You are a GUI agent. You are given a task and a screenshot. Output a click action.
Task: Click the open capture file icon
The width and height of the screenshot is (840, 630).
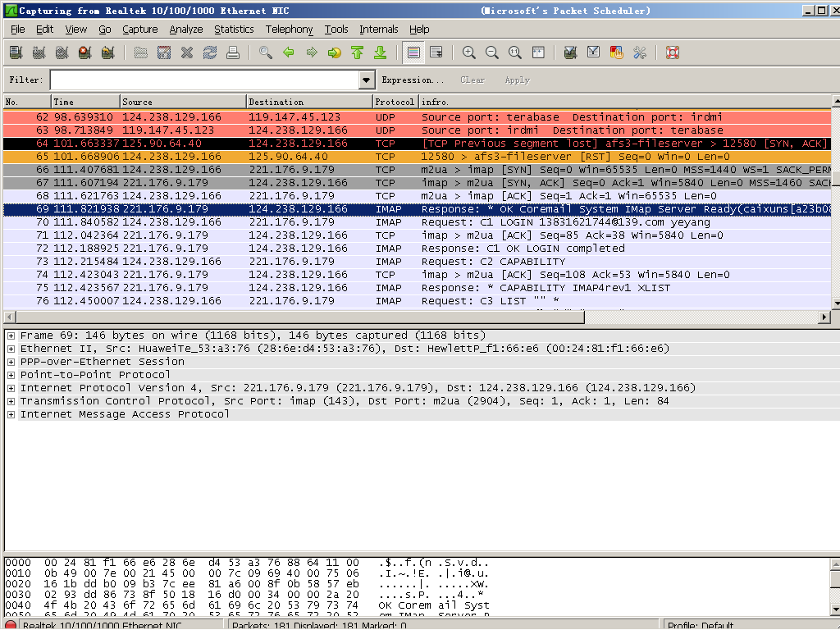pos(141,52)
